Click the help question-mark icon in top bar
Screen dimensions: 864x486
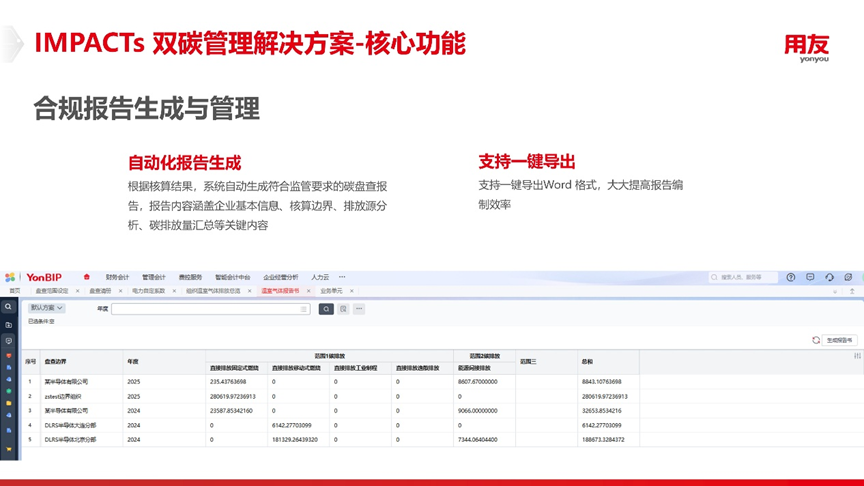point(791,277)
